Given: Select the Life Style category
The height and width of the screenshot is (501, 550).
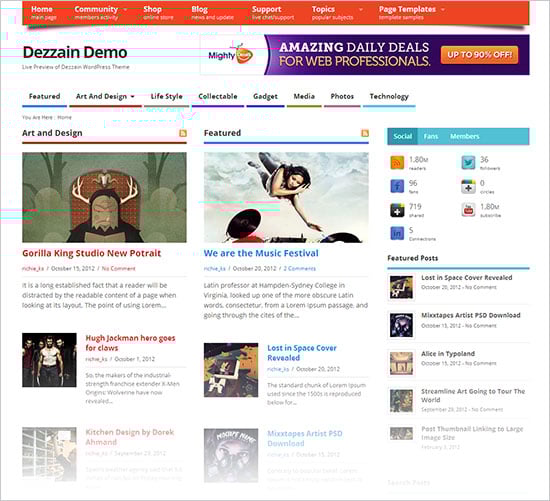Looking at the screenshot, I should pyautogui.click(x=167, y=96).
